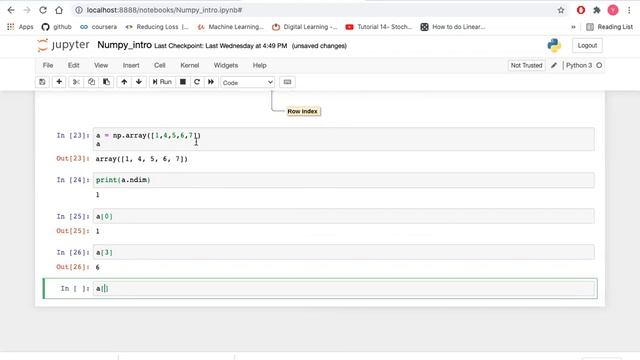640x360 pixels.
Task: Open the command palette keyboard icon
Action: click(287, 82)
